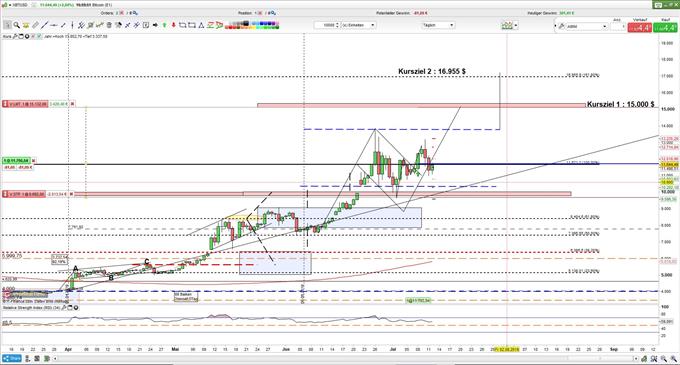Image resolution: width=680 pixels, height=365 pixels.
Task: Select the cursor pointer tool
Action: click(x=7, y=25)
